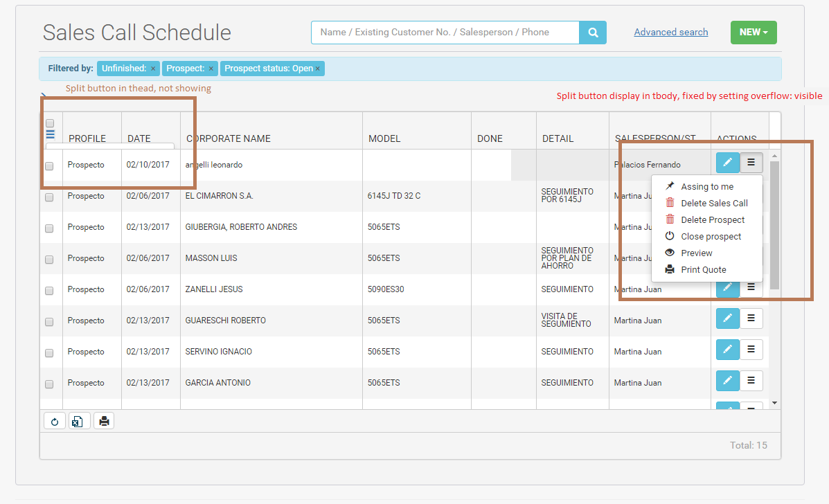This screenshot has height=504, width=829.
Task: Focus the Name / Customer No. search field
Action: click(x=445, y=33)
